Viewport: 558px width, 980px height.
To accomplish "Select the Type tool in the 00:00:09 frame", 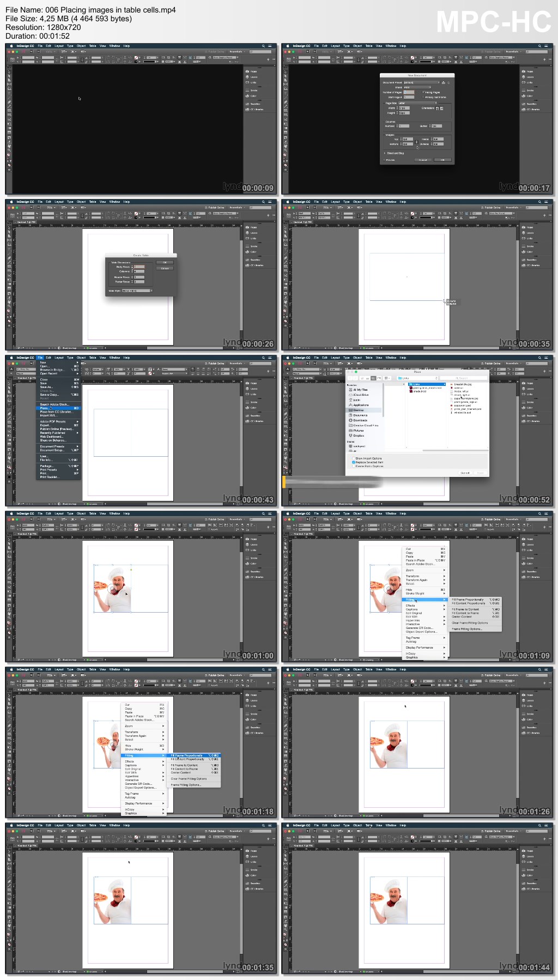I will pos(9,93).
